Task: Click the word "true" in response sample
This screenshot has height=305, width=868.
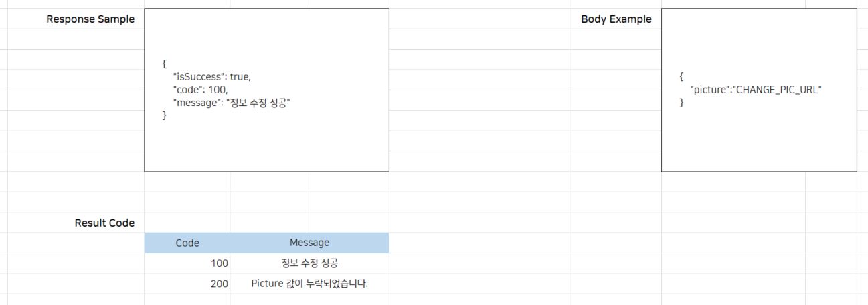Action: (240, 76)
